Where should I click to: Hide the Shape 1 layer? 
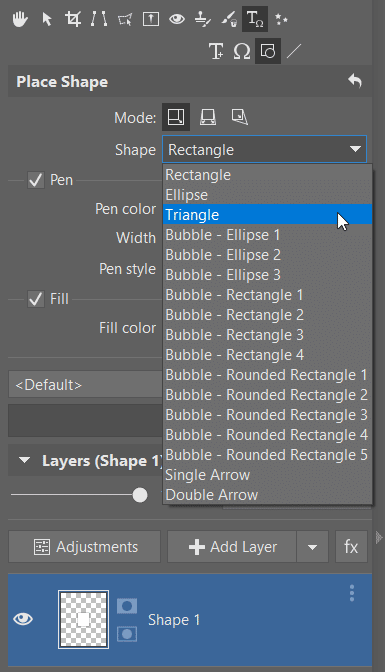click(x=23, y=619)
